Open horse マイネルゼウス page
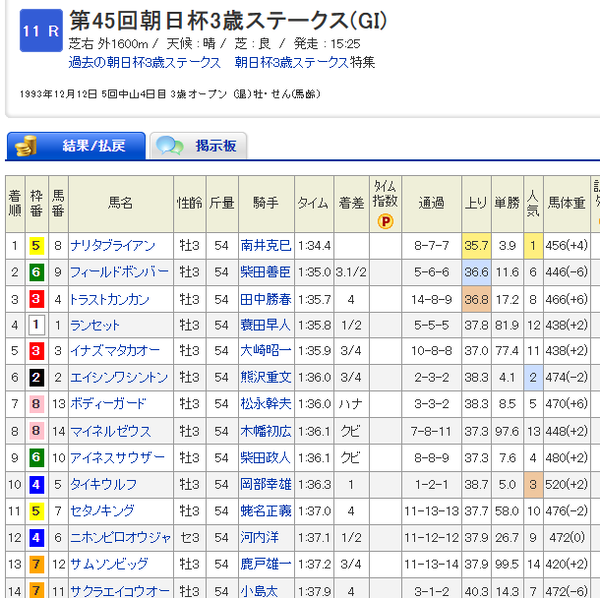The height and width of the screenshot is (598, 600). [x=111, y=431]
